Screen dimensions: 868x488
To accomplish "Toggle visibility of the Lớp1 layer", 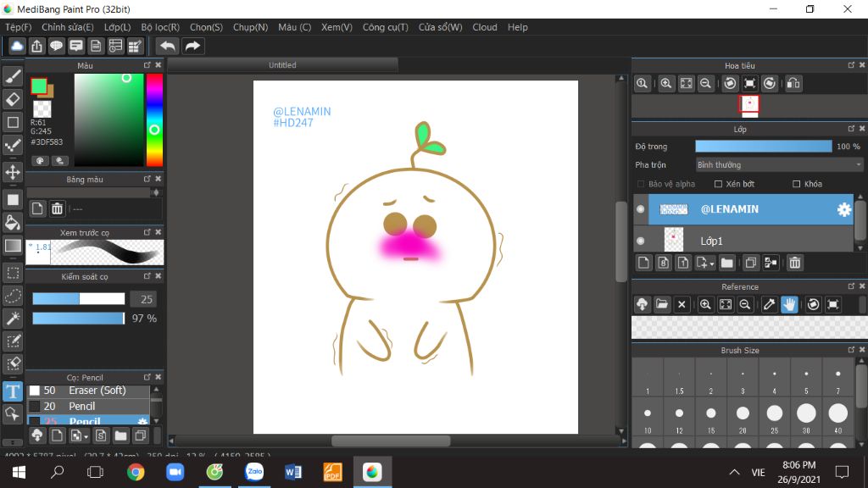I will pyautogui.click(x=641, y=241).
